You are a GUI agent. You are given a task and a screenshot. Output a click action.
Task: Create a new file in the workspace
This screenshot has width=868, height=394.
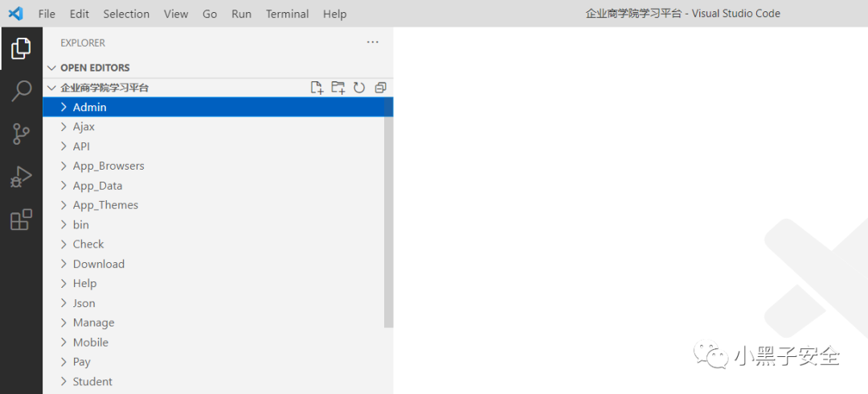point(317,88)
